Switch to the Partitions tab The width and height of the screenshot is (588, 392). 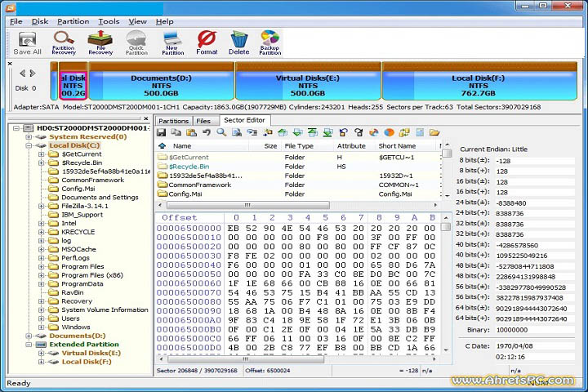tap(173, 121)
